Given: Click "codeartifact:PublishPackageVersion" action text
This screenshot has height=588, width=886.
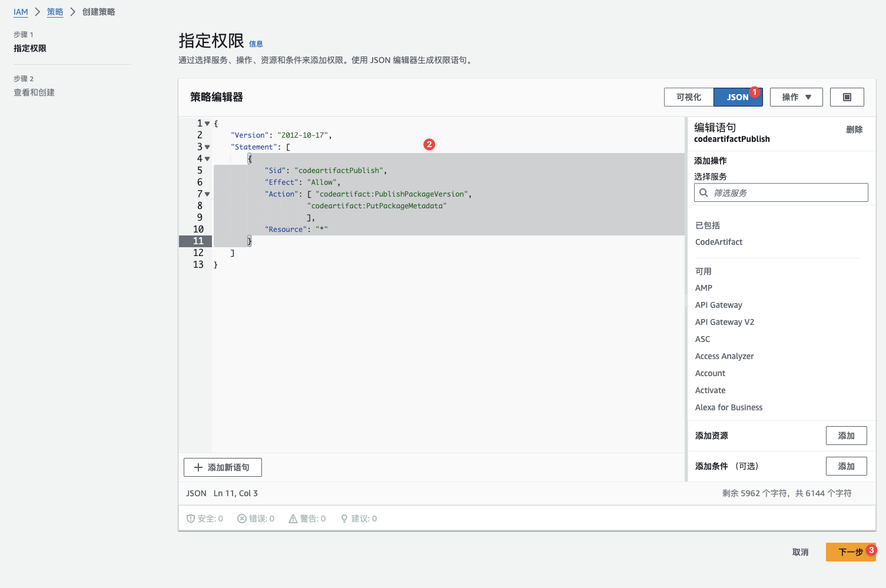Looking at the screenshot, I should [x=392, y=194].
